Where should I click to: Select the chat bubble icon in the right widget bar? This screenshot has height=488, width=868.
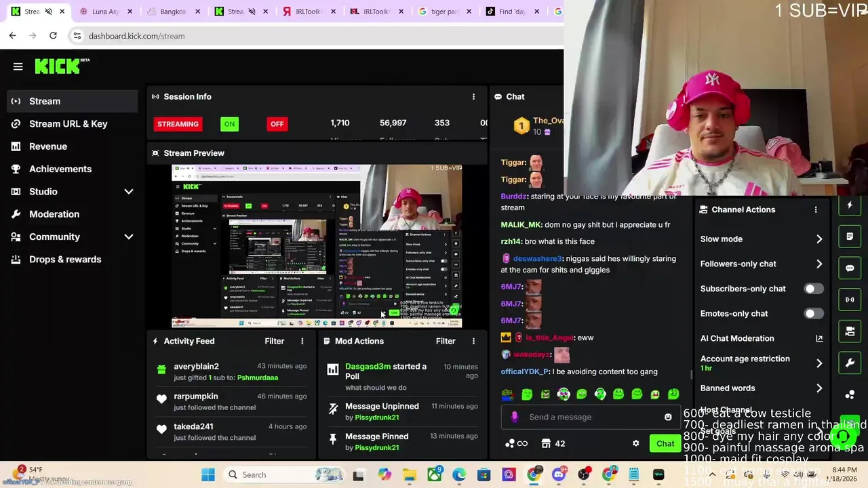tap(850, 268)
